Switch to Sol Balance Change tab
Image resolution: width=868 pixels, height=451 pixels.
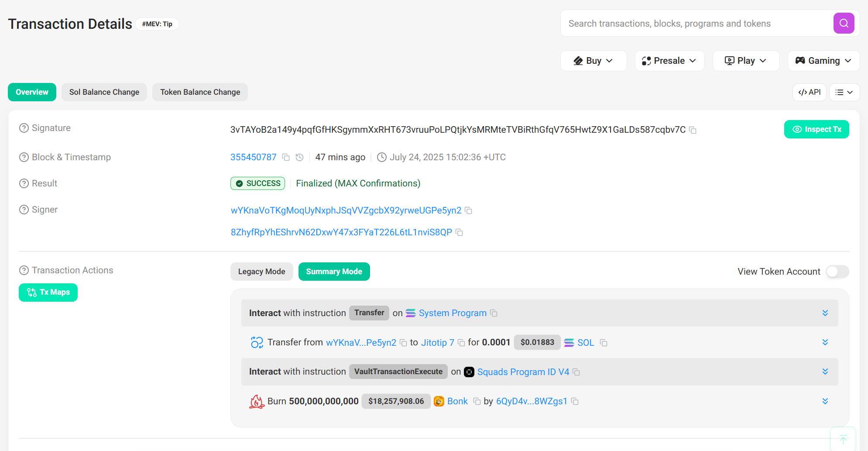pyautogui.click(x=104, y=92)
